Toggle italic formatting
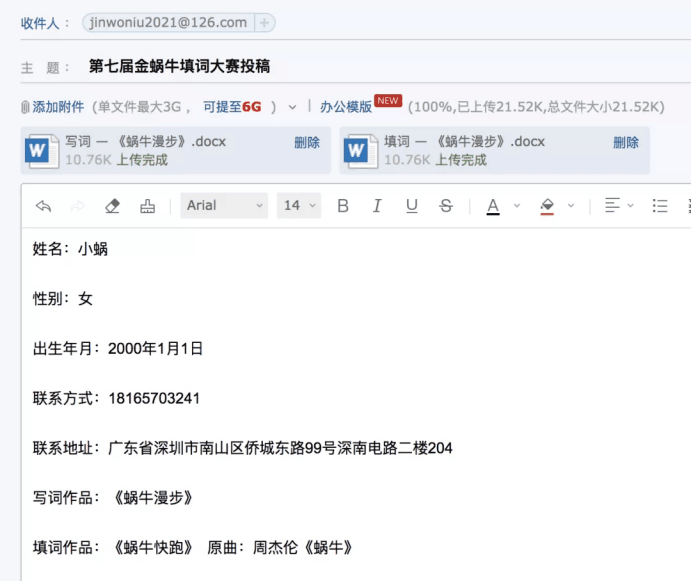This screenshot has height=582, width=692. point(377,206)
